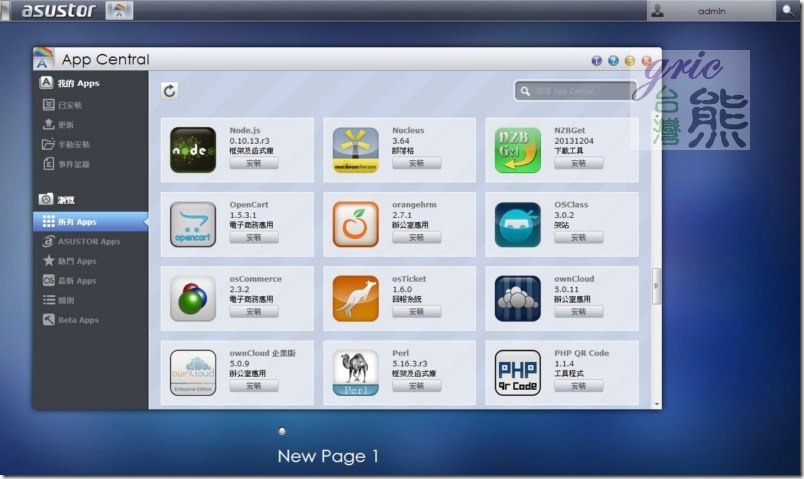Screen dimensions: 804x479
Task: Select 所有 Apps in the sidebar
Action: (x=91, y=222)
